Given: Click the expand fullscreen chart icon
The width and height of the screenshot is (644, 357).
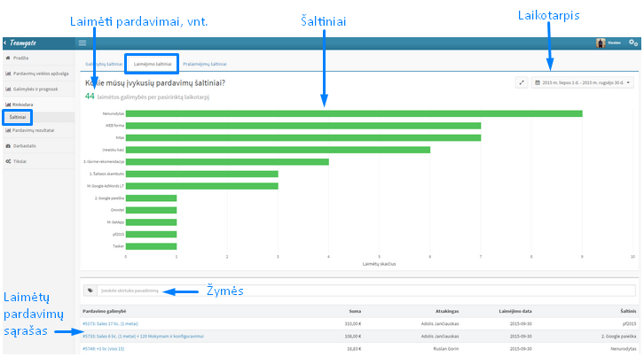Looking at the screenshot, I should click(x=522, y=82).
